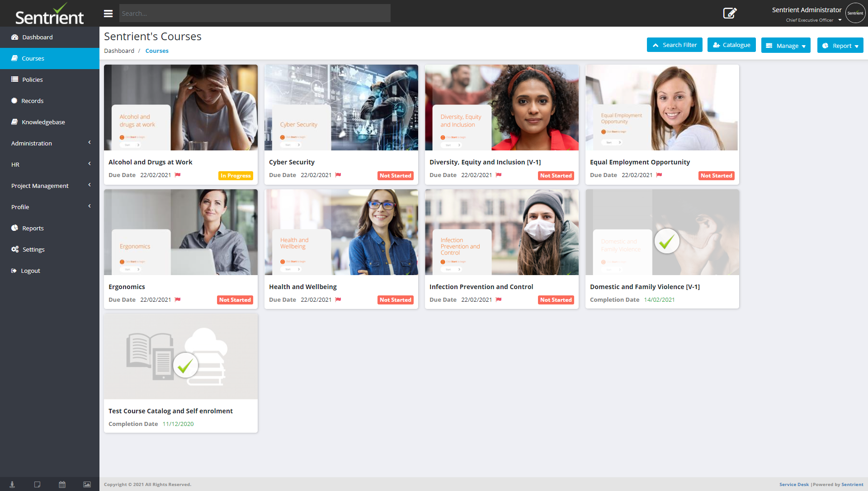The width and height of the screenshot is (868, 491).
Task: Click the image gallery icon in the bottom bar
Action: click(86, 484)
